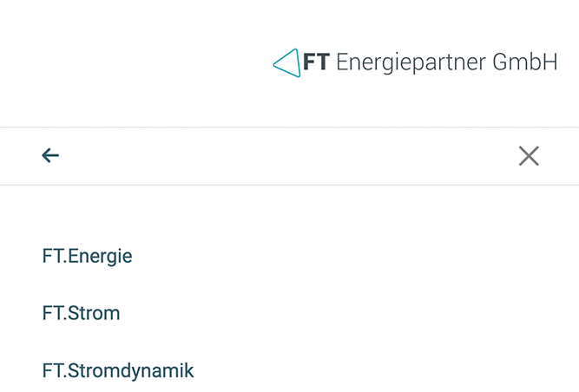Viewport: 579px width, 392px height.
Task: Click the bold FT letters in logo
Action: tap(316, 62)
